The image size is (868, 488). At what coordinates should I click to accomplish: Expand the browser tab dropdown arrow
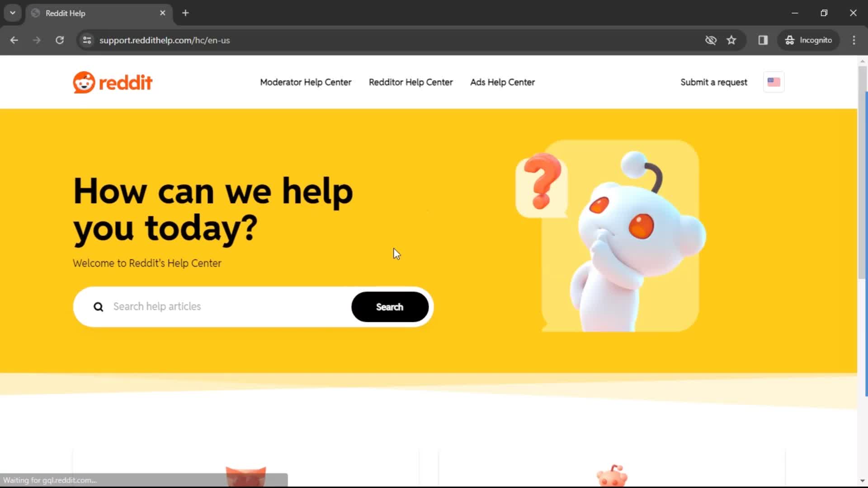(x=13, y=13)
